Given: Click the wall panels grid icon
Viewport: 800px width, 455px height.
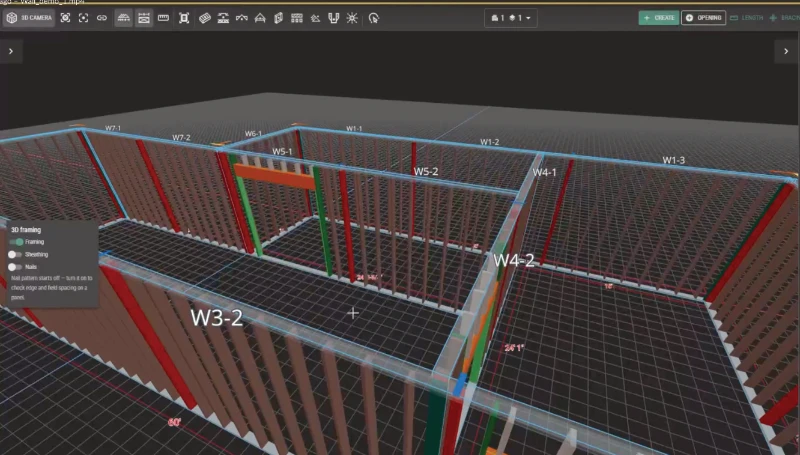Looking at the screenshot, I should 296,18.
